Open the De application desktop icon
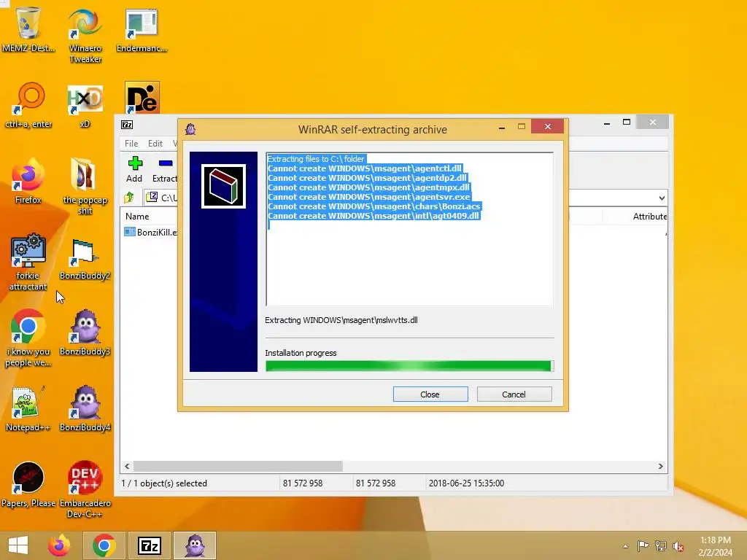747x560 pixels. [x=142, y=97]
